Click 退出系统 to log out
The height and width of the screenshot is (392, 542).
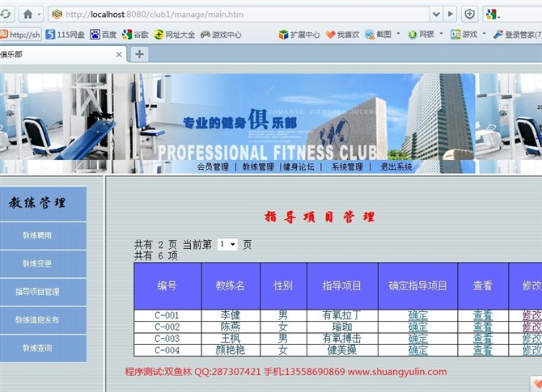(x=396, y=167)
